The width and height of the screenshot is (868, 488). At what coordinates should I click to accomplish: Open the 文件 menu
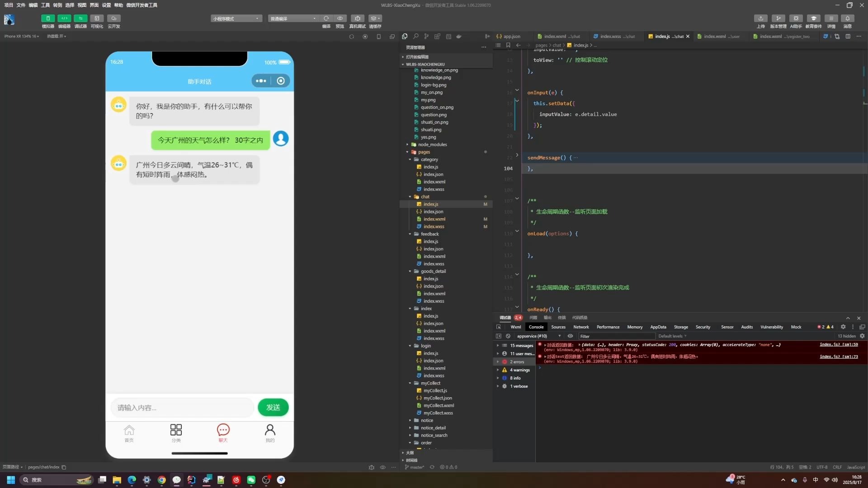(x=21, y=5)
